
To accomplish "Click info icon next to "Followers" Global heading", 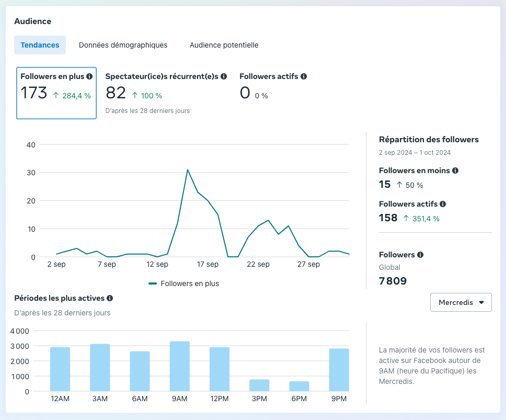I will point(420,255).
